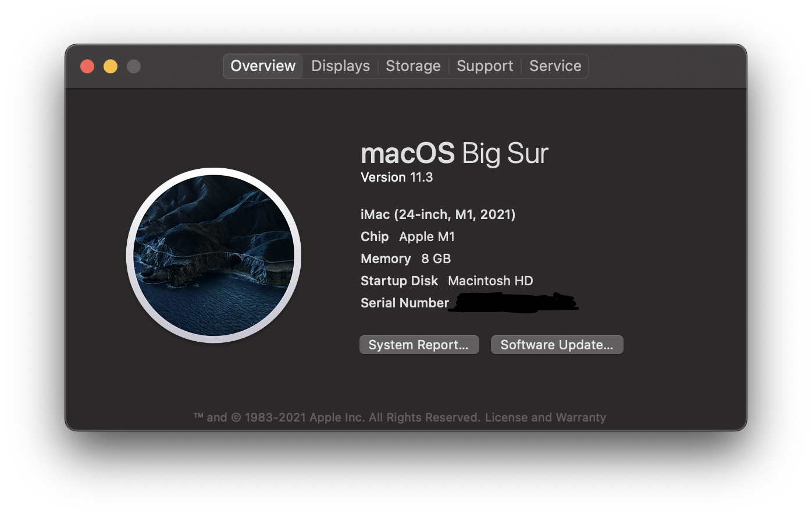Close the About This Mac window
Viewport: 812px width, 517px height.
(x=87, y=66)
